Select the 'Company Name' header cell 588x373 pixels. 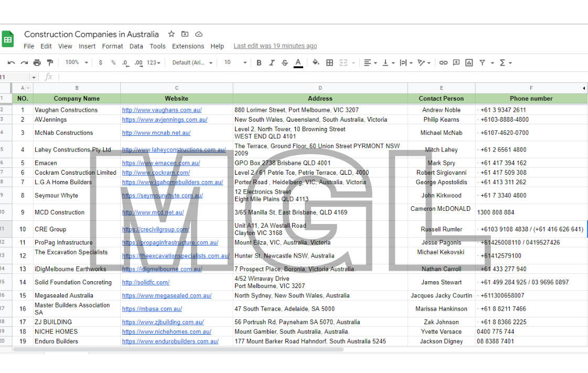(77, 99)
